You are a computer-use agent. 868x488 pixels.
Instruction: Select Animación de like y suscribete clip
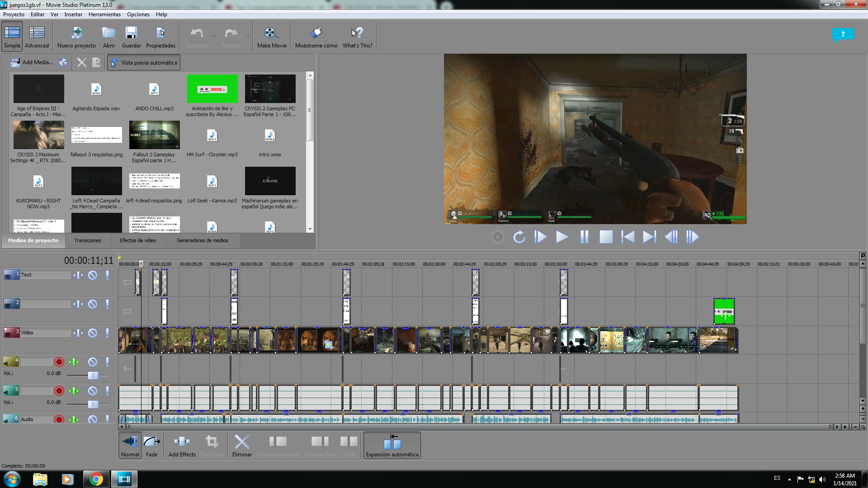click(212, 89)
